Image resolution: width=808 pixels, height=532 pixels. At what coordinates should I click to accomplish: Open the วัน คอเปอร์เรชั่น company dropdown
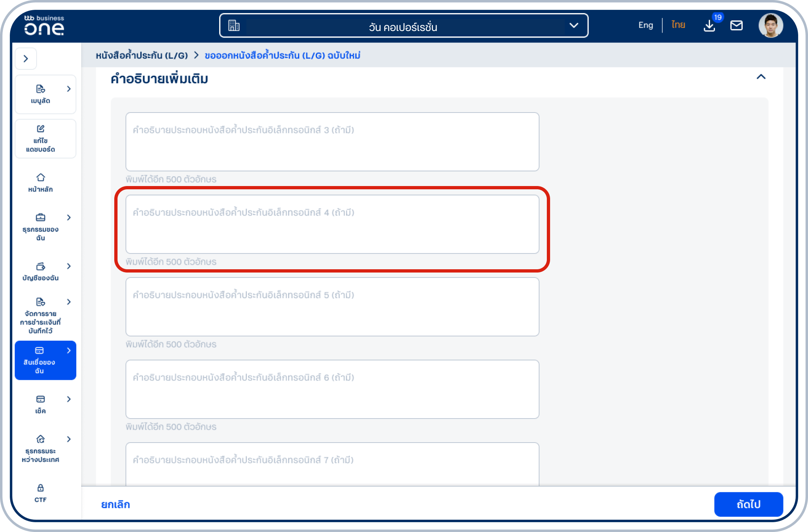coord(404,26)
